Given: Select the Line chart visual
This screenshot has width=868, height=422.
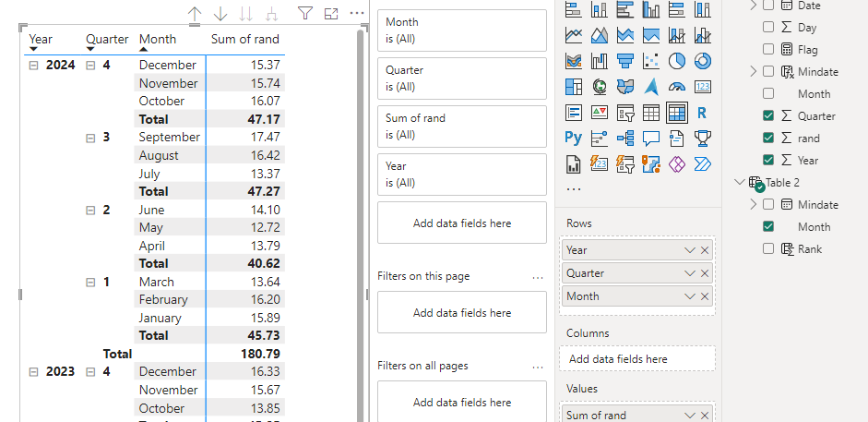Looking at the screenshot, I should point(574,35).
